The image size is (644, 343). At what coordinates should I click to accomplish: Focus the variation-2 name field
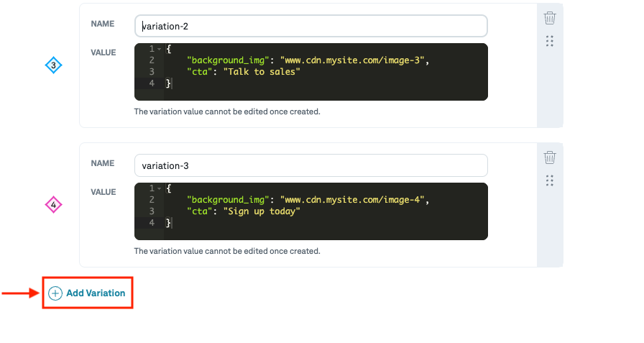pos(310,27)
